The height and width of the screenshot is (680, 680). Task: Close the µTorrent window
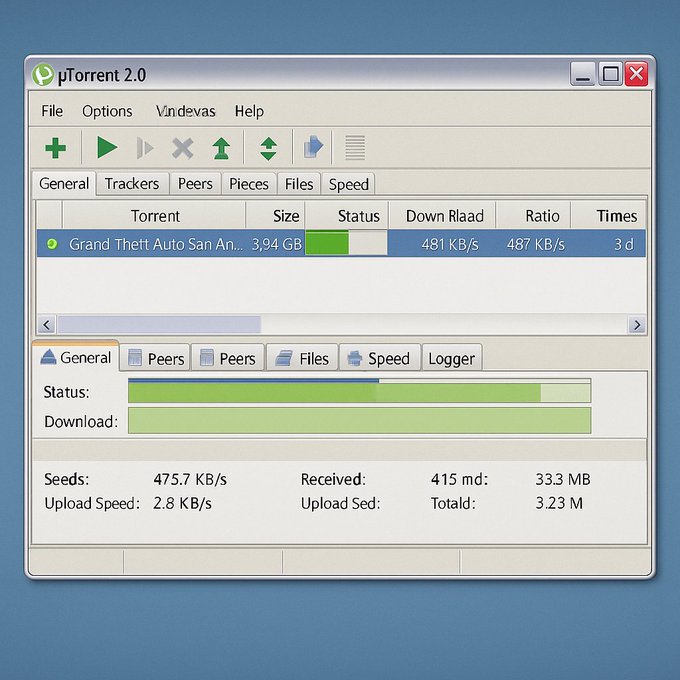pyautogui.click(x=636, y=74)
